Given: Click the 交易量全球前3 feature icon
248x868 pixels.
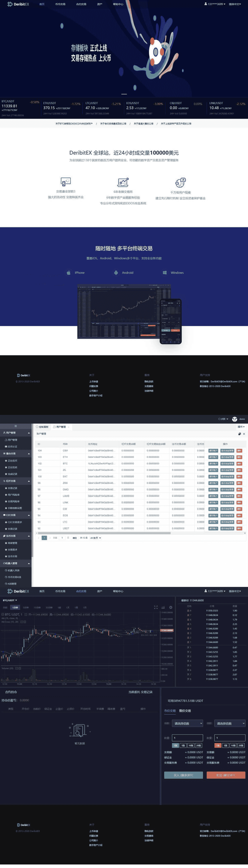Looking at the screenshot, I should tap(66, 182).
